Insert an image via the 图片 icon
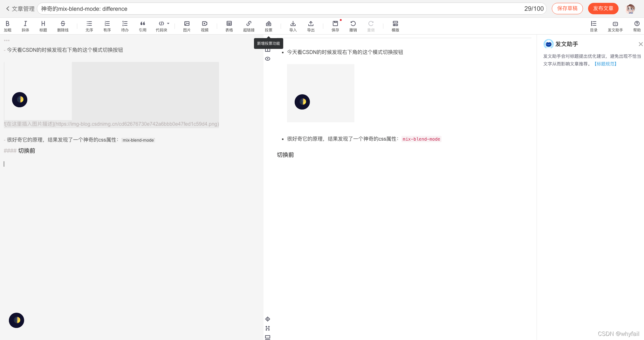 pos(187,26)
